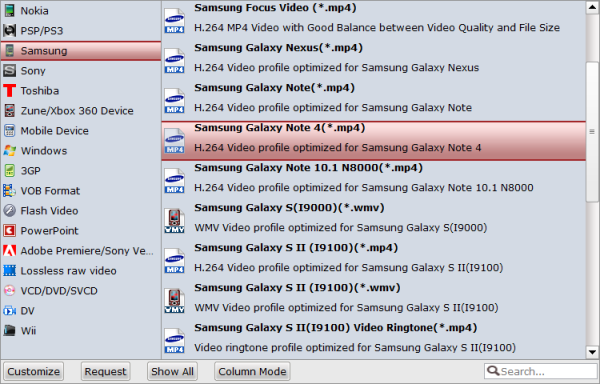
Task: Select Samsung Galaxy S II (I9100)(*.wmv) profile
Action: pyautogui.click(x=373, y=301)
